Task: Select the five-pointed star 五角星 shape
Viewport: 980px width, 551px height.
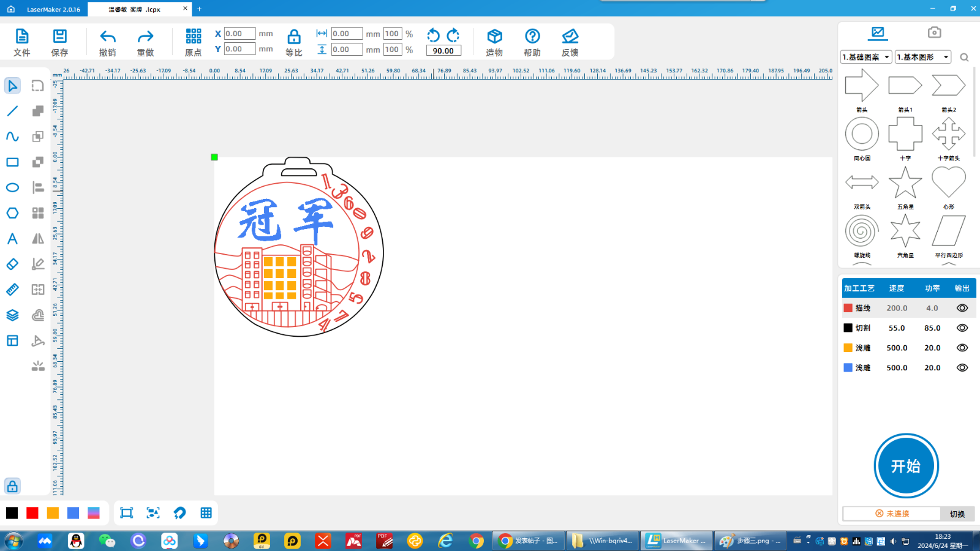Action: pos(905,182)
